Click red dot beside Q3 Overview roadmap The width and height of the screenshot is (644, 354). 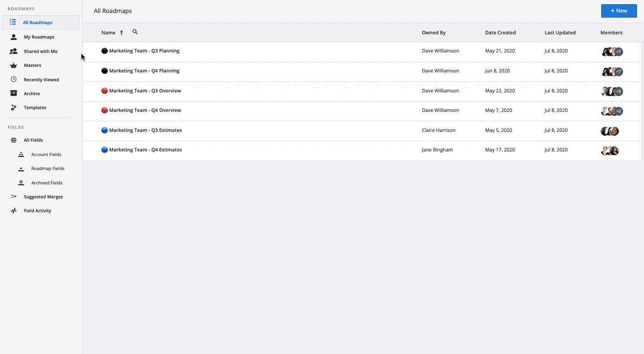click(x=105, y=91)
